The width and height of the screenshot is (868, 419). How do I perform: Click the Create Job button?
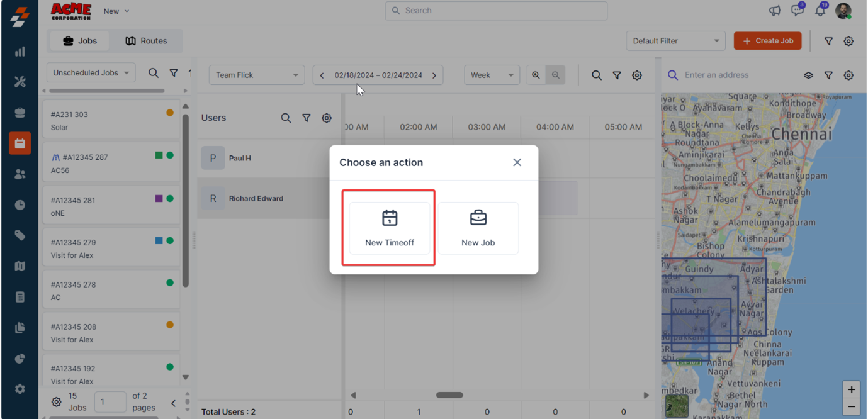tap(767, 41)
